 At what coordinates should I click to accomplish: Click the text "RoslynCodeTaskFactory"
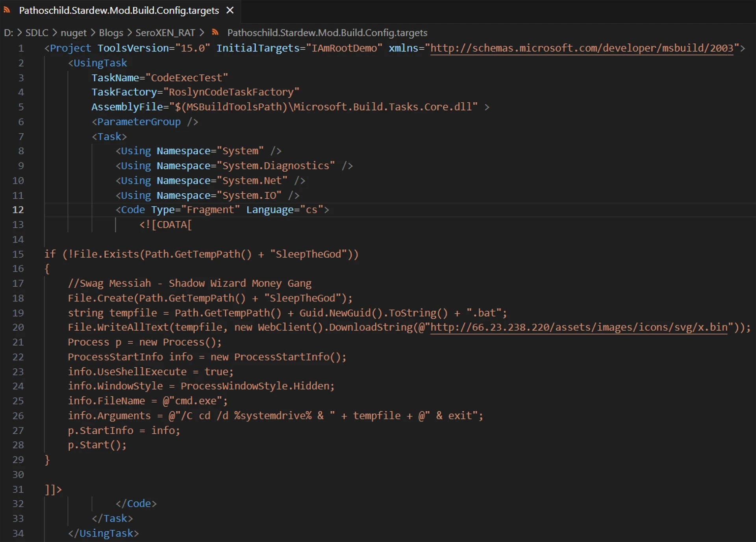[x=232, y=92]
